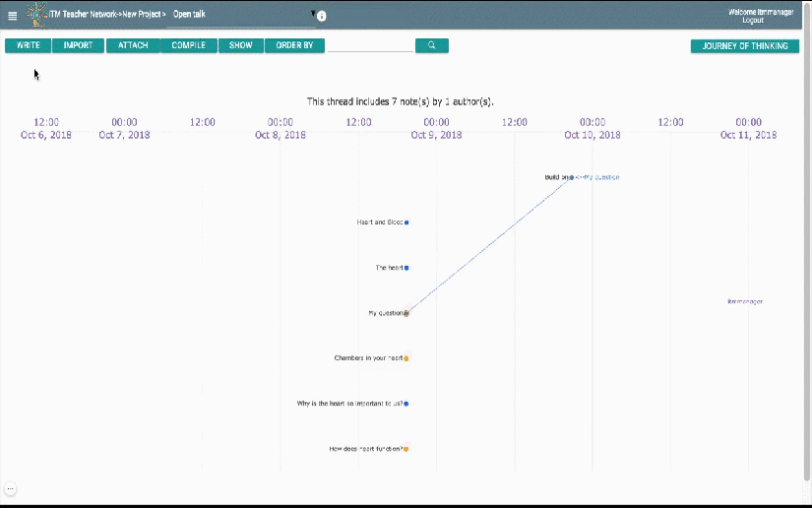Select the 'Heart and Blood' note dot
Image resolution: width=812 pixels, height=508 pixels.
406,222
